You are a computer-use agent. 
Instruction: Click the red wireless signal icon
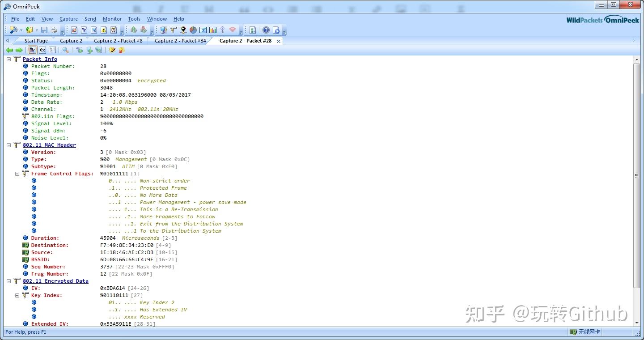point(233,30)
